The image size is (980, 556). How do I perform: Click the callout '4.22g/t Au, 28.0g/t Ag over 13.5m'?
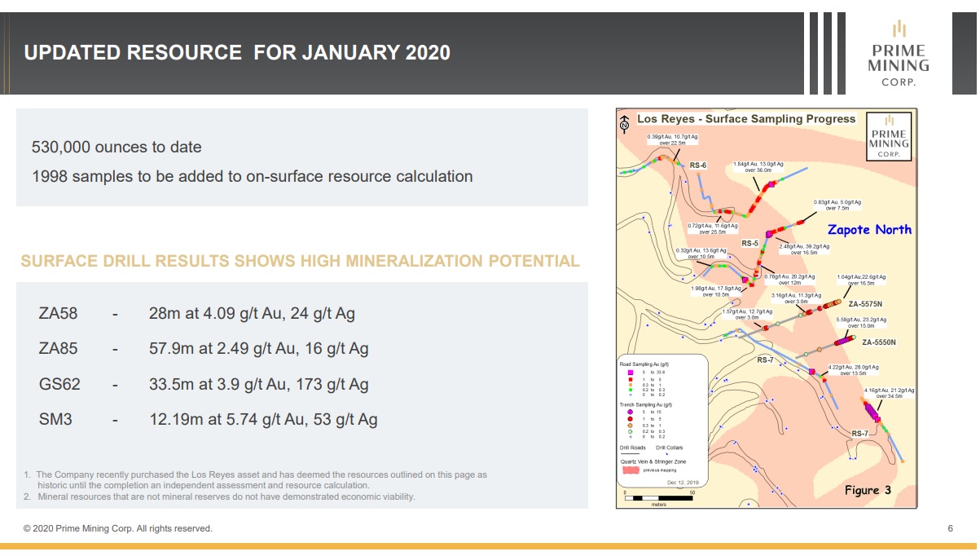(853, 370)
